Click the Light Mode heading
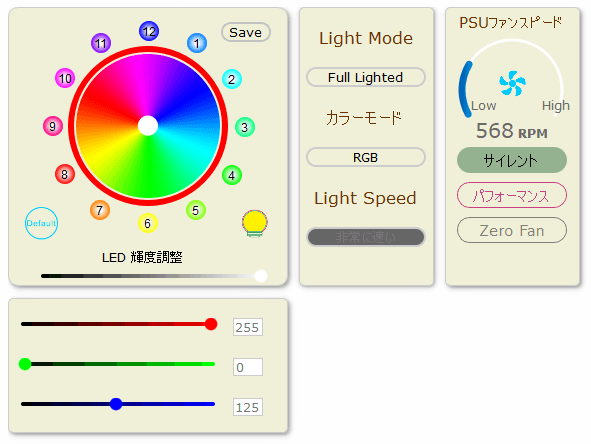This screenshot has height=444, width=591. click(x=366, y=38)
